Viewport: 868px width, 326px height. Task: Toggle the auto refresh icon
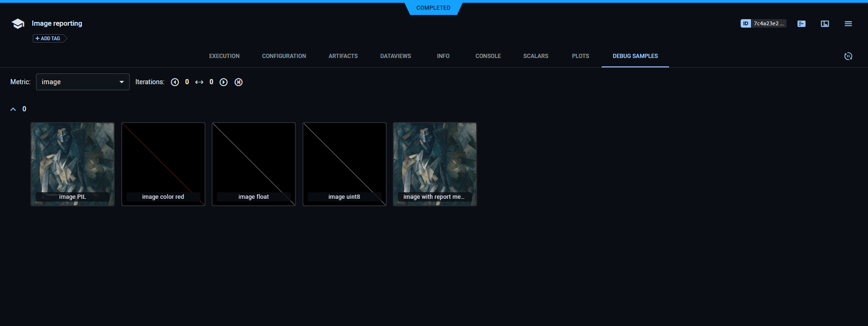pyautogui.click(x=848, y=56)
